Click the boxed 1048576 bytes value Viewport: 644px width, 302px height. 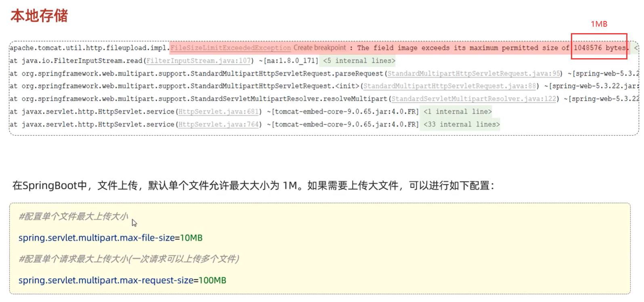(599, 48)
